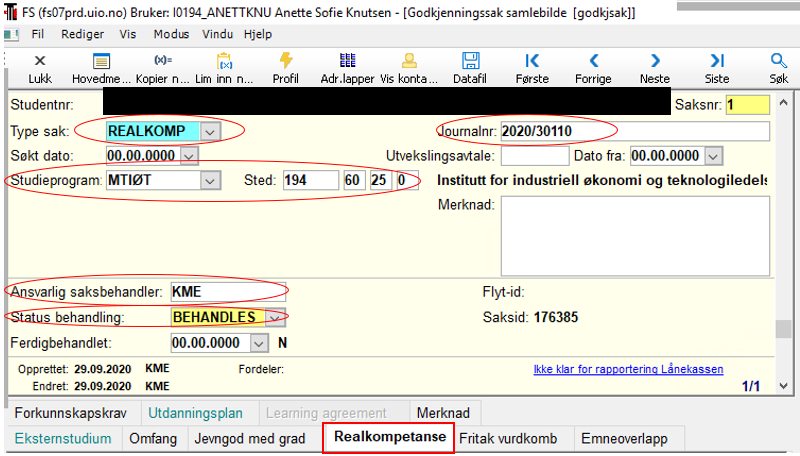Open the Fil menu
Screen dimensions: 800x456
38,34
